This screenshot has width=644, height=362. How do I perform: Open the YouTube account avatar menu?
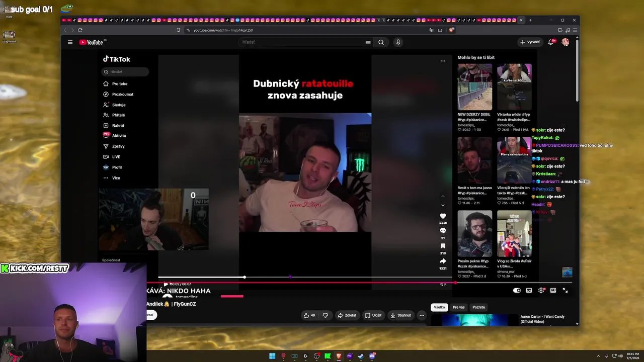(x=566, y=42)
